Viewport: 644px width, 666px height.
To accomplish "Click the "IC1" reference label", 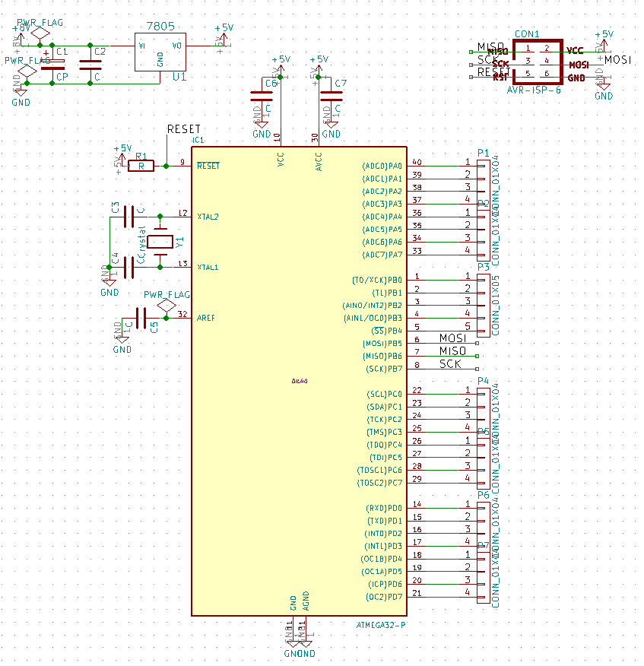I will coord(198,141).
